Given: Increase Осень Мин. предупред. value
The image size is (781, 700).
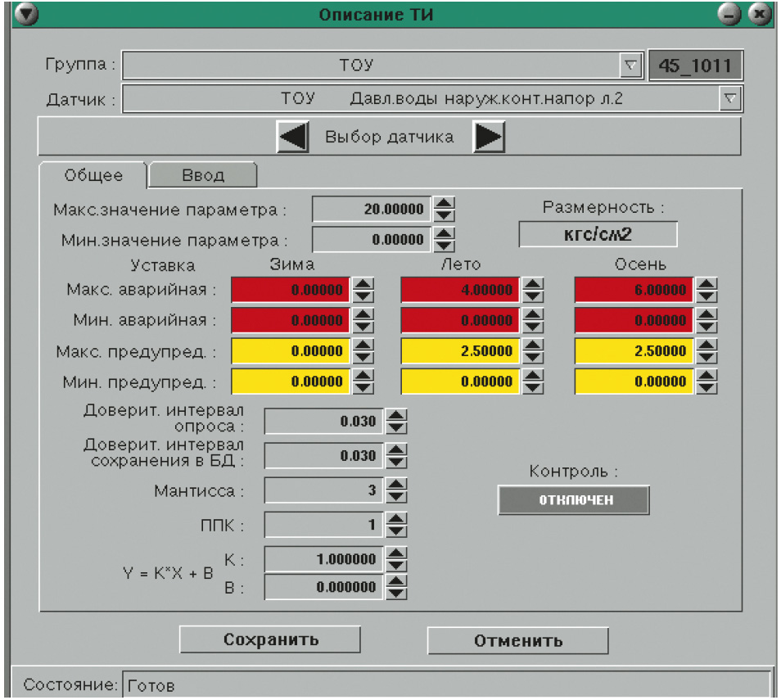Looking at the screenshot, I should tap(707, 376).
